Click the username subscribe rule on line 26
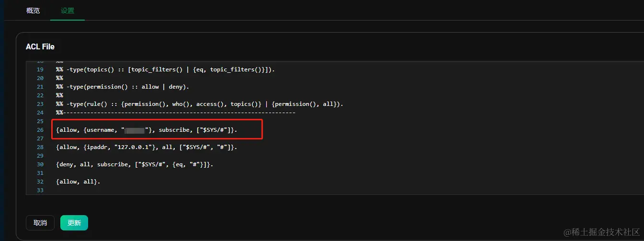This screenshot has height=241, width=644. (x=147, y=130)
